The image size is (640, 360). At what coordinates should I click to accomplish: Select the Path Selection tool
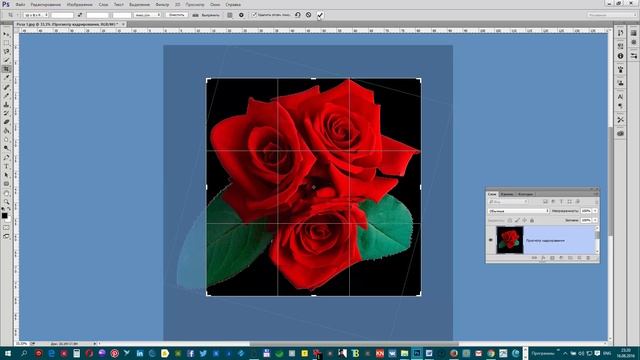pos(6,175)
